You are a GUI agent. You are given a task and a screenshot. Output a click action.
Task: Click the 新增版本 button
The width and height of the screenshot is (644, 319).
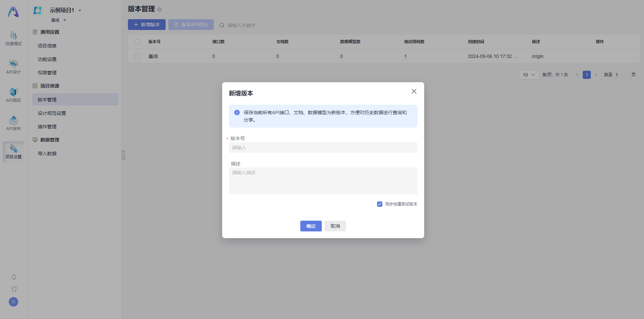[147, 25]
